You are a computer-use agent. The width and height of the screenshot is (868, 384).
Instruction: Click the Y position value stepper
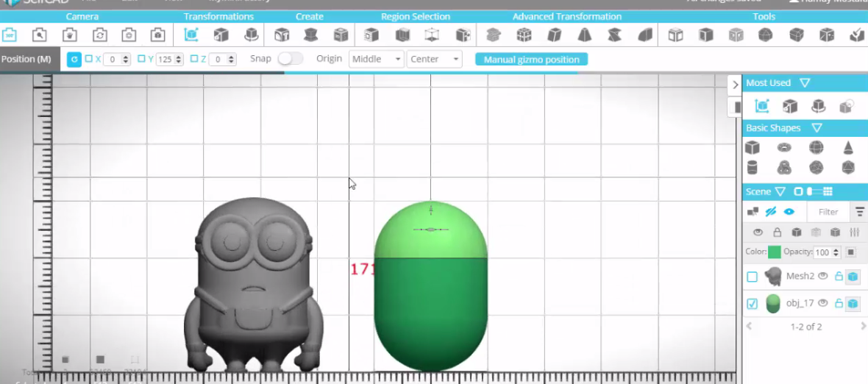178,59
